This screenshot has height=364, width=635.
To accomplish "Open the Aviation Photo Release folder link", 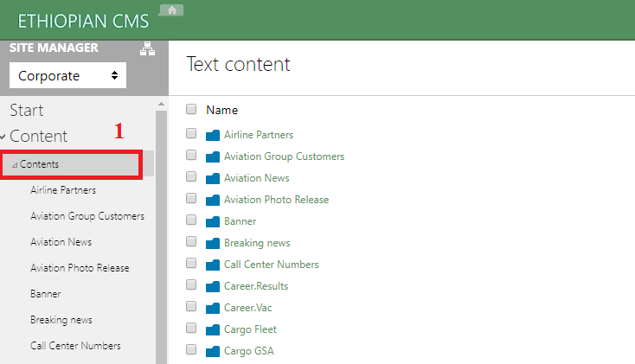I will [276, 200].
